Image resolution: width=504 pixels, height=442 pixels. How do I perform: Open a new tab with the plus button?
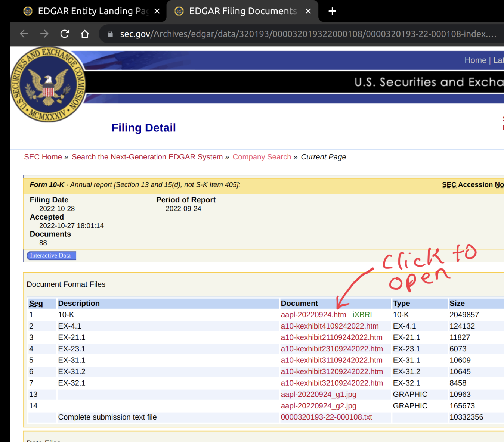(x=332, y=11)
